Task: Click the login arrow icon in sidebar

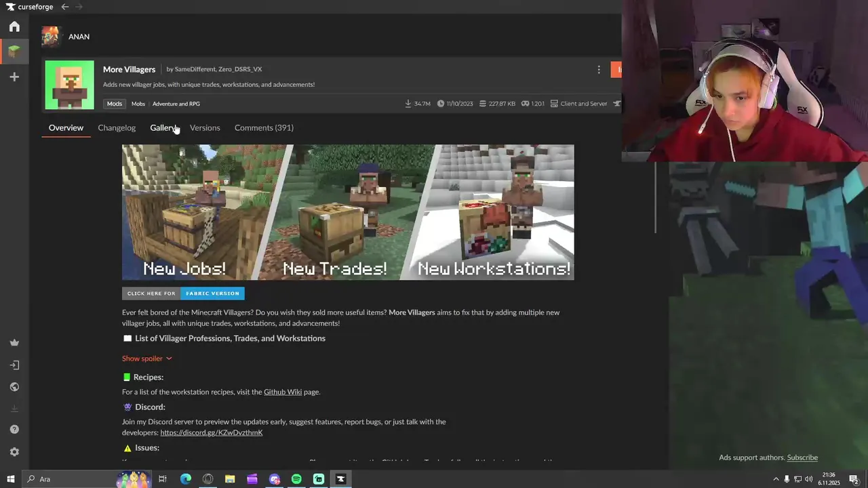Action: (x=14, y=365)
